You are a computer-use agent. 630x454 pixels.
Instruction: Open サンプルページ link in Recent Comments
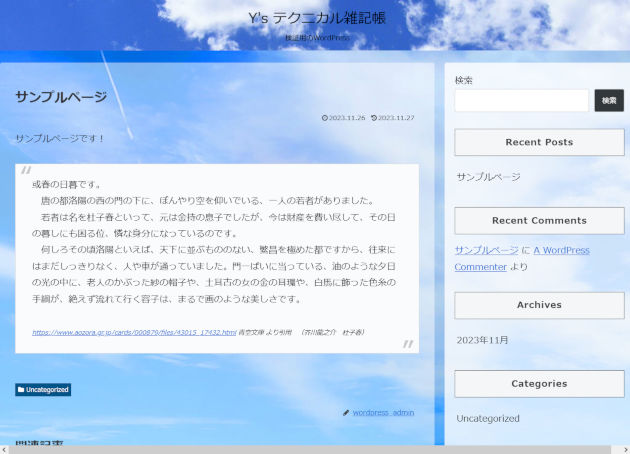(486, 251)
